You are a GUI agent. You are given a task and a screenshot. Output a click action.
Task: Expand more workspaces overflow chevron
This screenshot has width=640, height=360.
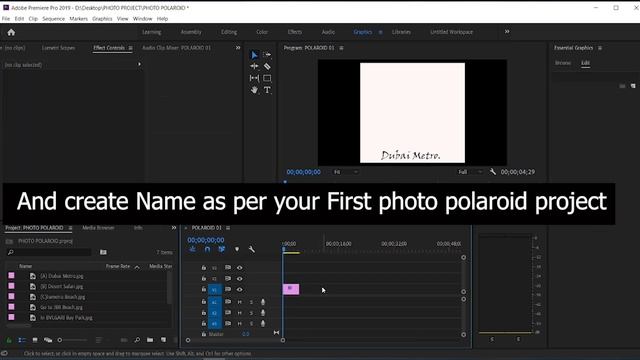[507, 32]
